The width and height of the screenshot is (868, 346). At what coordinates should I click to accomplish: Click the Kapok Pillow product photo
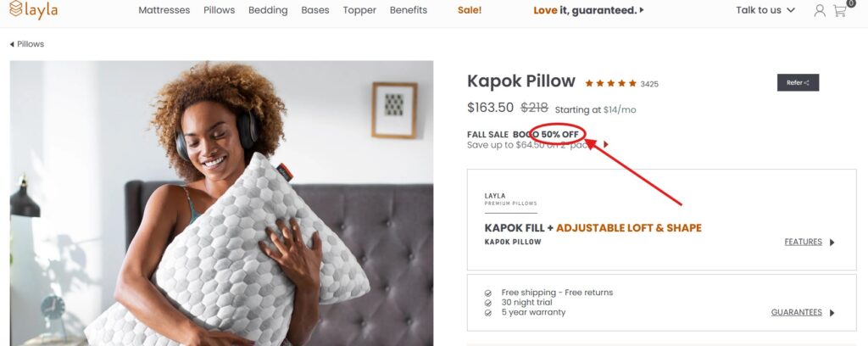[x=221, y=204]
